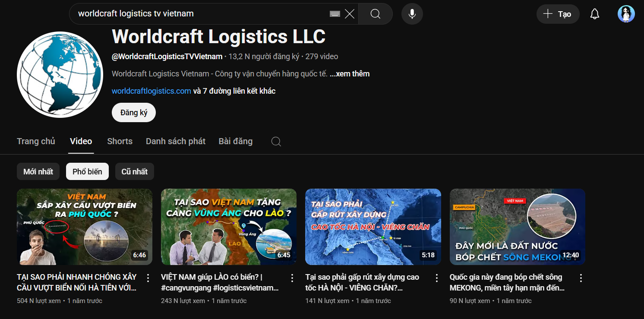Image resolution: width=644 pixels, height=319 pixels.
Task: Switch to the Shorts tab
Action: point(120,141)
